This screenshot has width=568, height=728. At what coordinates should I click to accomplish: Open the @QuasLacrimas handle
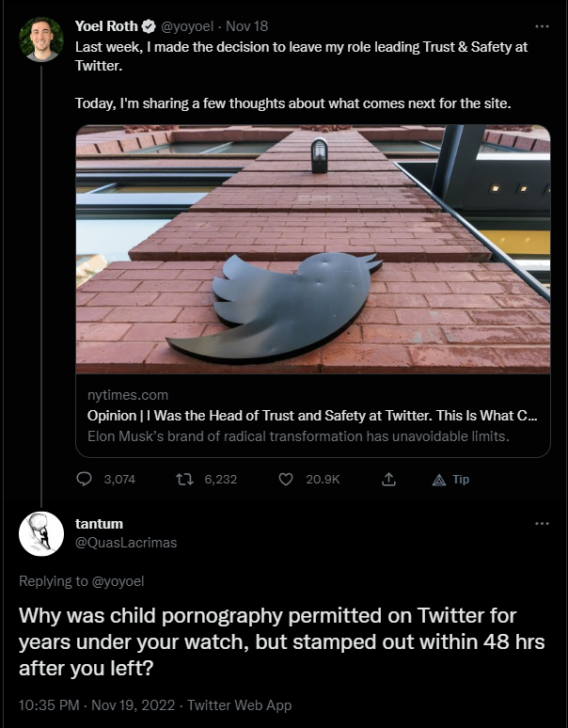tap(125, 542)
